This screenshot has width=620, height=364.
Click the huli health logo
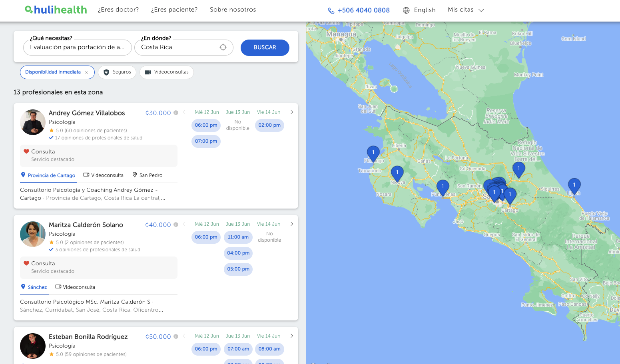[56, 10]
